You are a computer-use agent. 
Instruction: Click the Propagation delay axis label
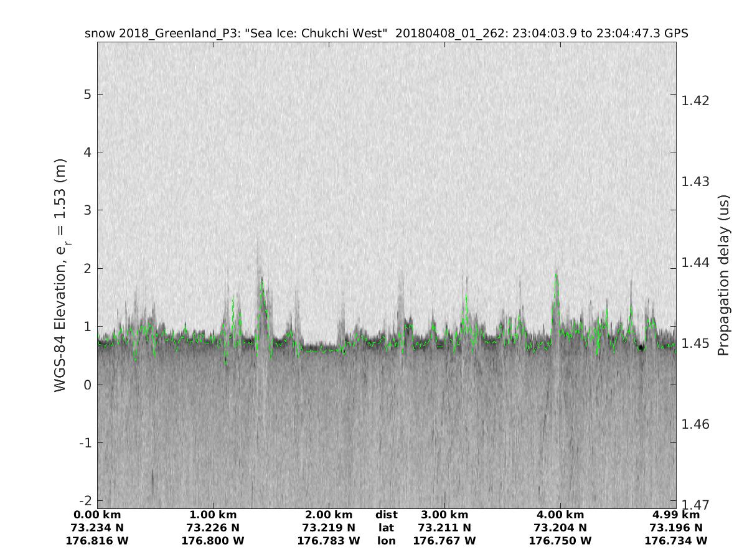(723, 274)
